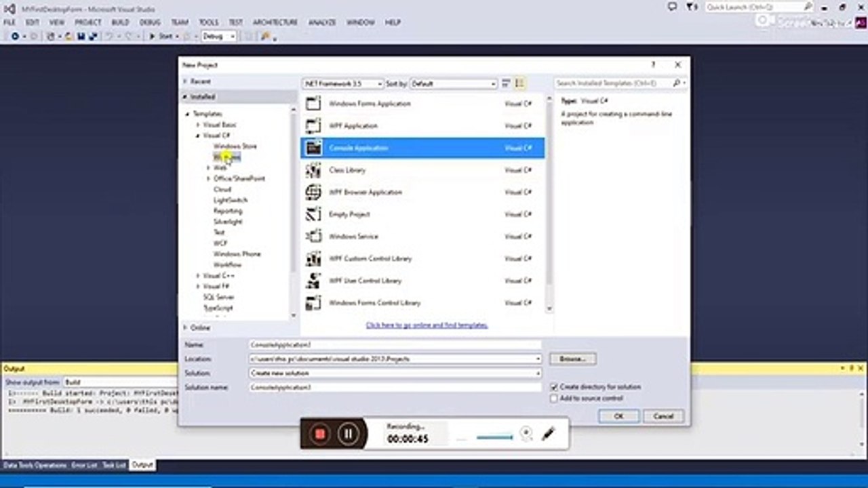The width and height of the screenshot is (868, 488).
Task: Click the pen annotation icon on recording bar
Action: [549, 434]
